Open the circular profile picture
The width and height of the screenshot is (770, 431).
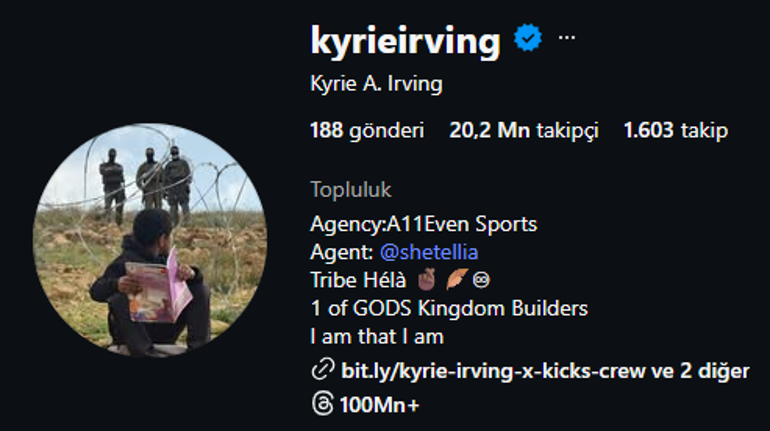(150, 240)
